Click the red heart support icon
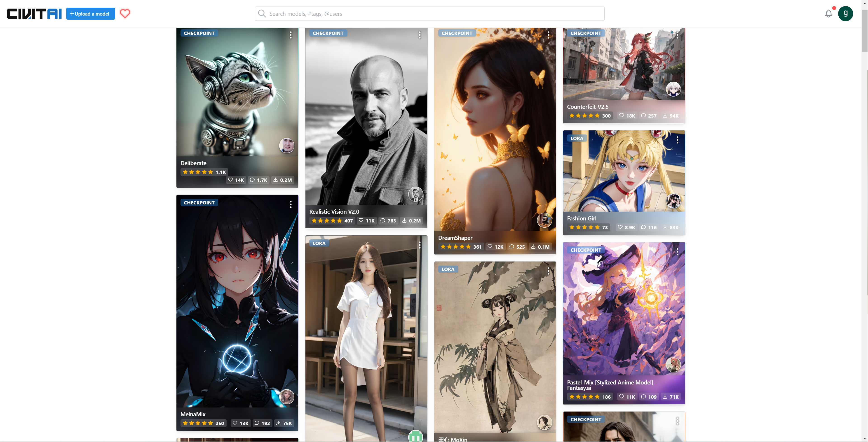This screenshot has height=442, width=868. click(125, 14)
